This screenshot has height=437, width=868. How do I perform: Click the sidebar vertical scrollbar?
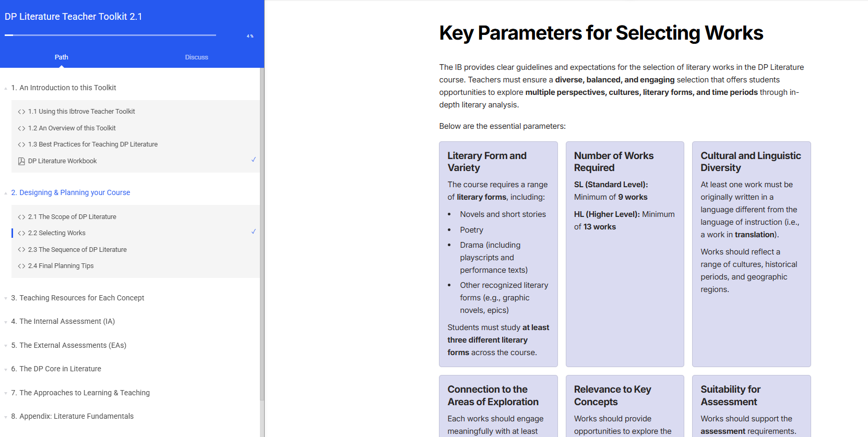pyautogui.click(x=262, y=235)
